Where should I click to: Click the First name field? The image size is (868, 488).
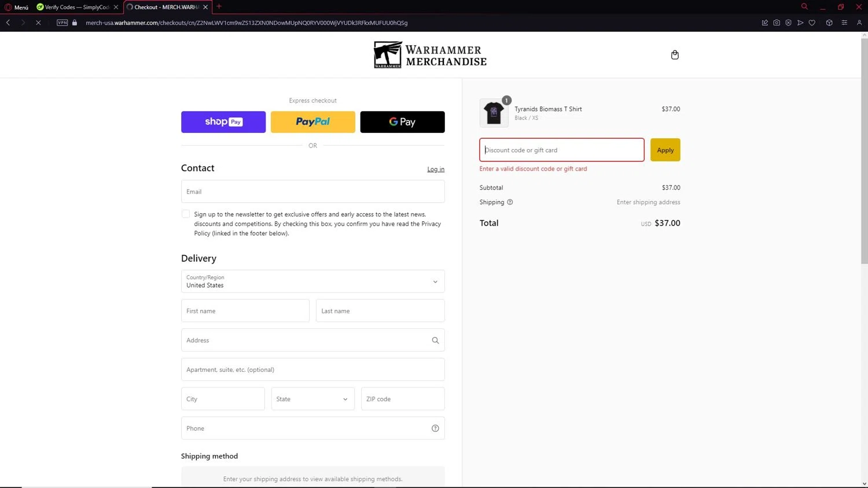coord(245,311)
